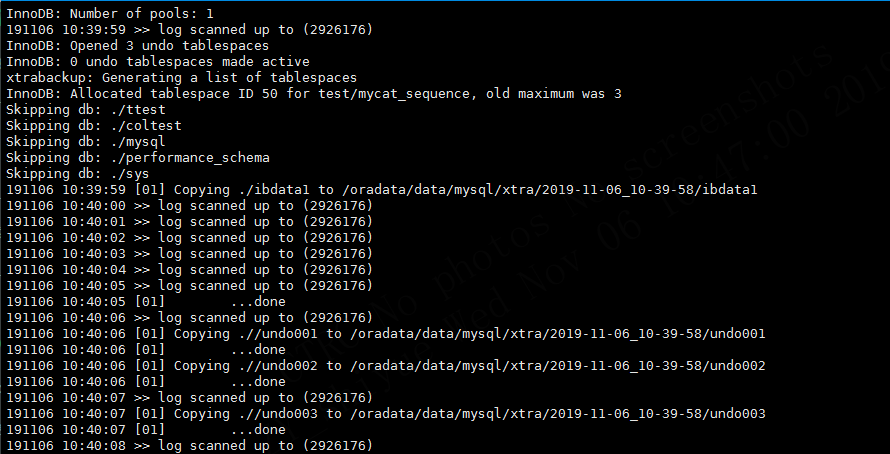This screenshot has width=890, height=454.
Task: Click the 'Skipping db: ./ttest' line
Action: [86, 109]
